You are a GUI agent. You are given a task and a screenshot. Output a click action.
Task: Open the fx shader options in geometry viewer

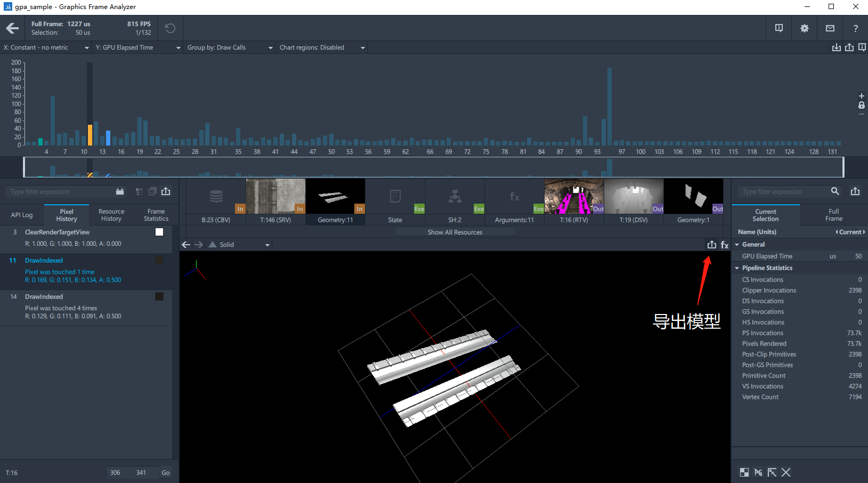pos(725,245)
